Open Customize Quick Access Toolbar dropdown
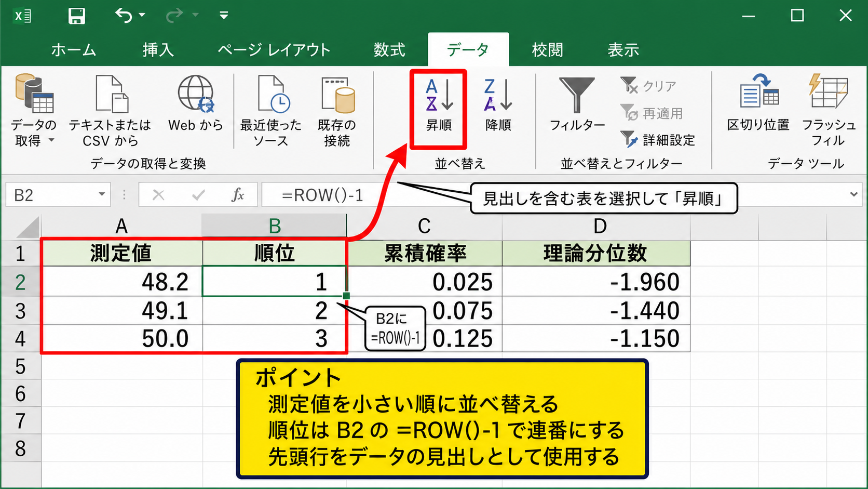The image size is (868, 489). click(x=224, y=16)
